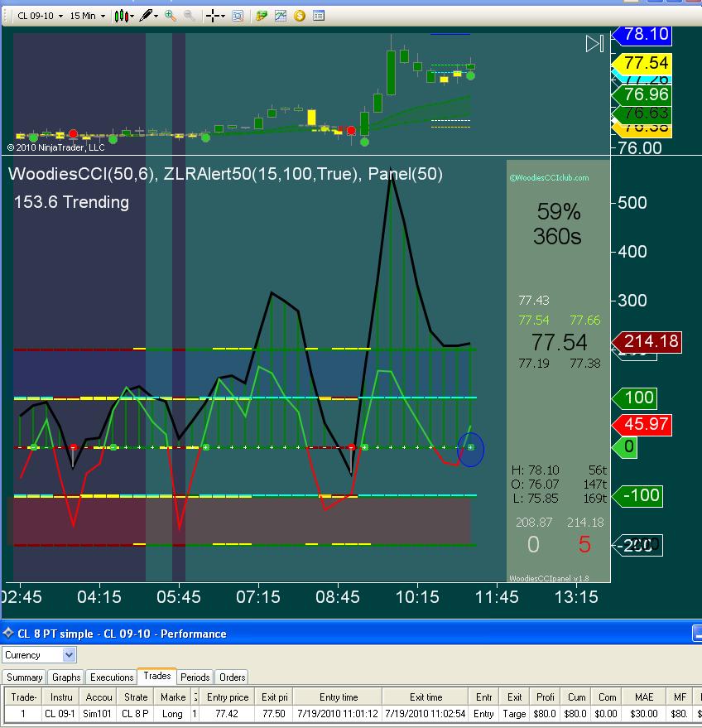Expand the crosshair cursor dropdown arrow
Image resolution: width=702 pixels, height=728 pixels.
tap(224, 17)
